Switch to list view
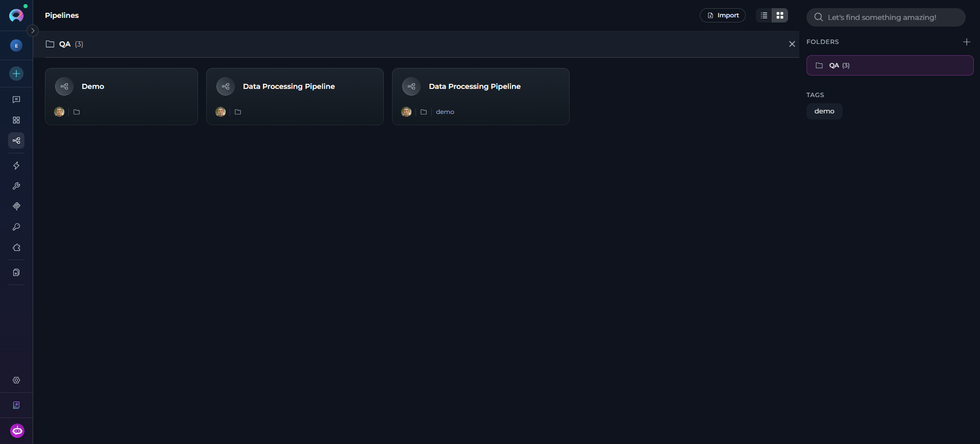This screenshot has height=444, width=980. (764, 15)
